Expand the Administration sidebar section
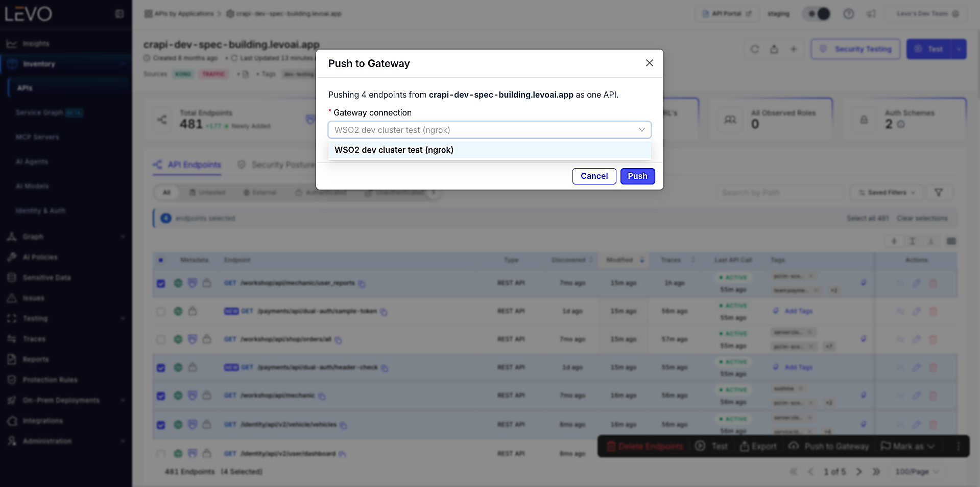Viewport: 980px width, 487px height. [x=65, y=441]
